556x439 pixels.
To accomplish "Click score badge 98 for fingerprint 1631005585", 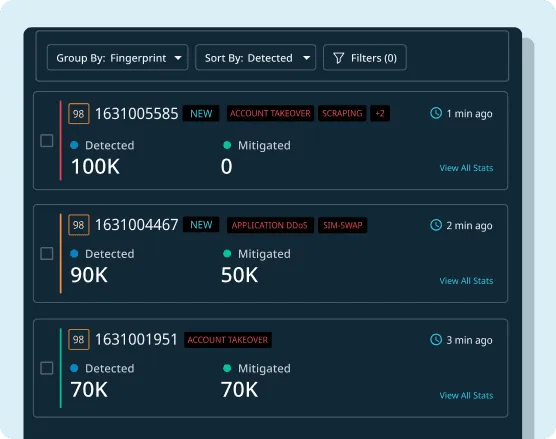I will click(79, 113).
